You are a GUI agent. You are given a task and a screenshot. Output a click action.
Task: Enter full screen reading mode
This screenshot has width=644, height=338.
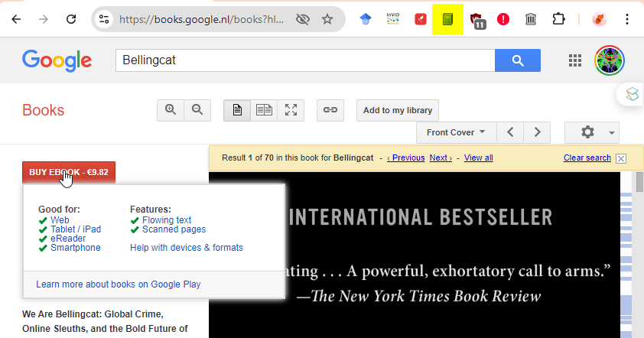click(291, 110)
